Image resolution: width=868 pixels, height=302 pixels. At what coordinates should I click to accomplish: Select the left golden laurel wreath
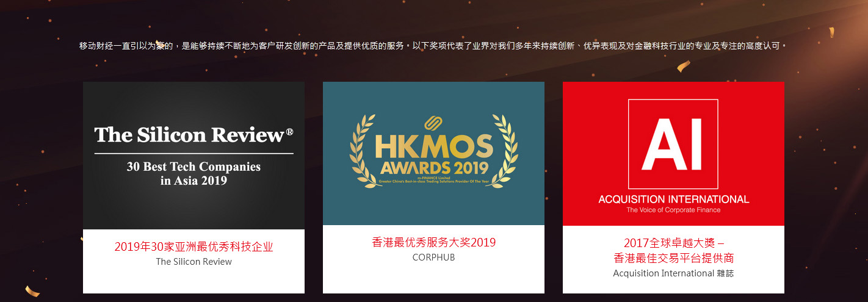click(x=366, y=151)
